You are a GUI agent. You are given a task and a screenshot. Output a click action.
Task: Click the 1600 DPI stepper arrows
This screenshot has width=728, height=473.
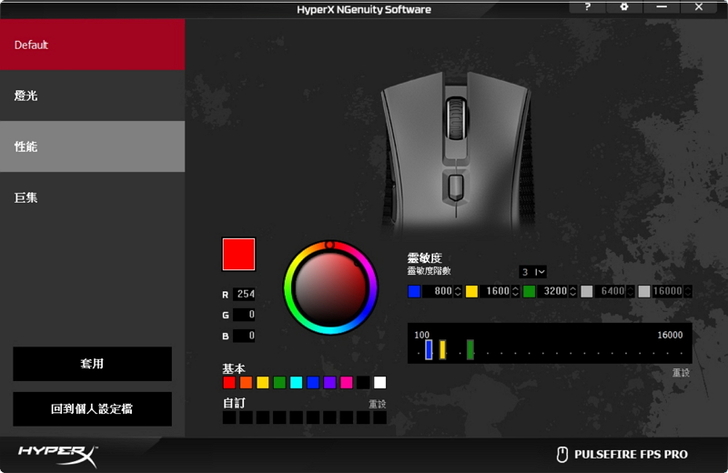pyautogui.click(x=515, y=291)
